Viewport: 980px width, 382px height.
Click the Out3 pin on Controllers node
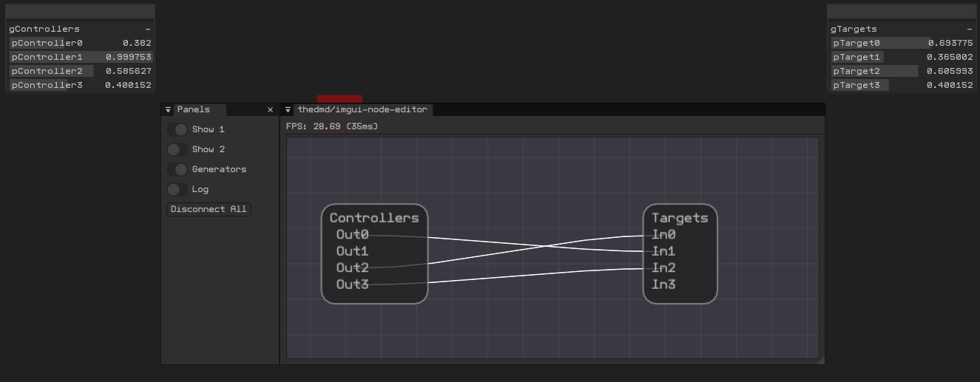pyautogui.click(x=352, y=284)
